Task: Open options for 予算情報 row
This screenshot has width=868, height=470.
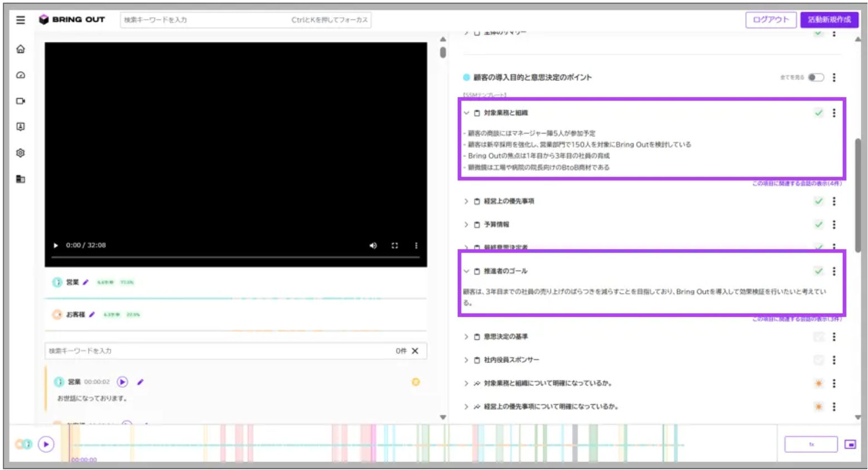Action: pos(834,224)
